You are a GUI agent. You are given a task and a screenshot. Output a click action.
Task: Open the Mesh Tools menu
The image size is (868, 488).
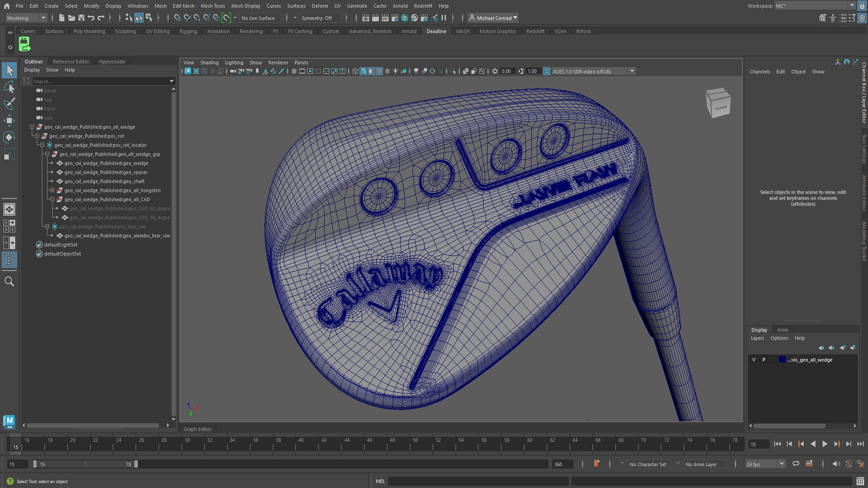[212, 6]
